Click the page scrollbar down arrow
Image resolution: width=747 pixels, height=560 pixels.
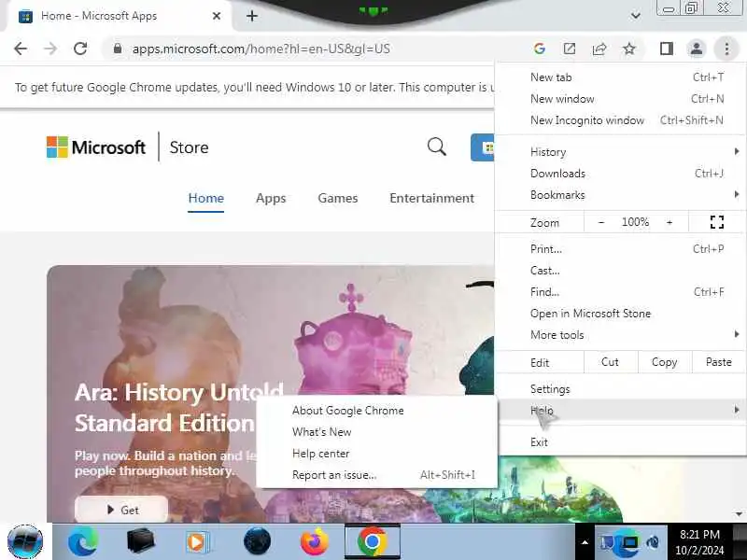tap(739, 514)
